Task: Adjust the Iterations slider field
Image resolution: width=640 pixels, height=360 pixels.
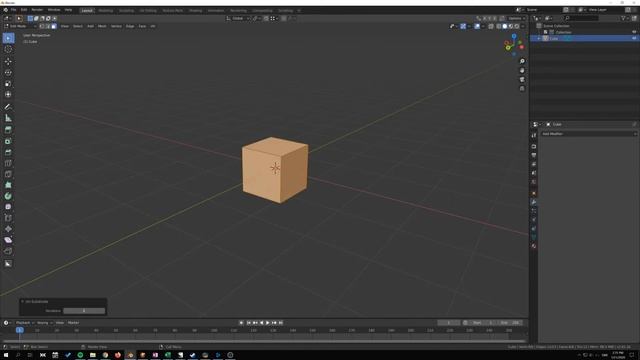Action: tap(84, 311)
